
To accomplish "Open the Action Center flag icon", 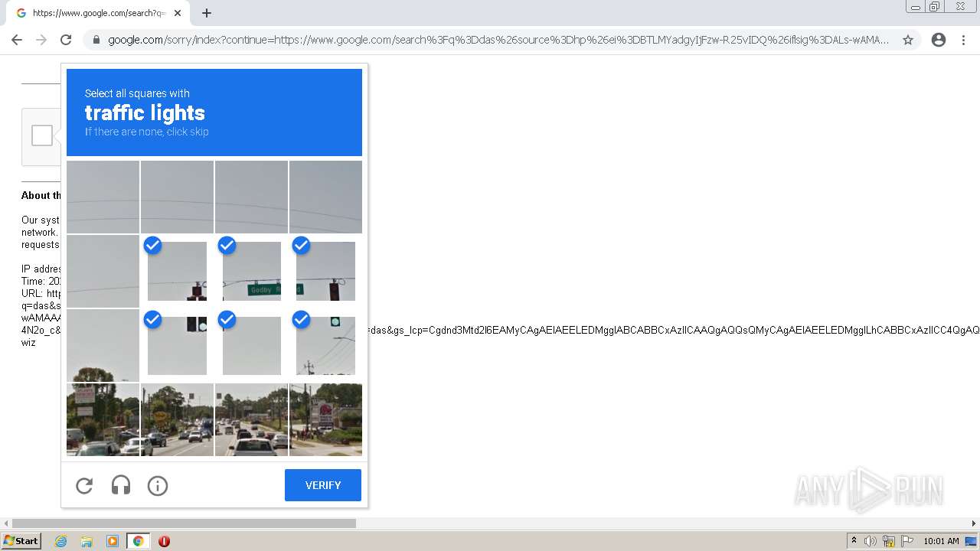I will (907, 541).
